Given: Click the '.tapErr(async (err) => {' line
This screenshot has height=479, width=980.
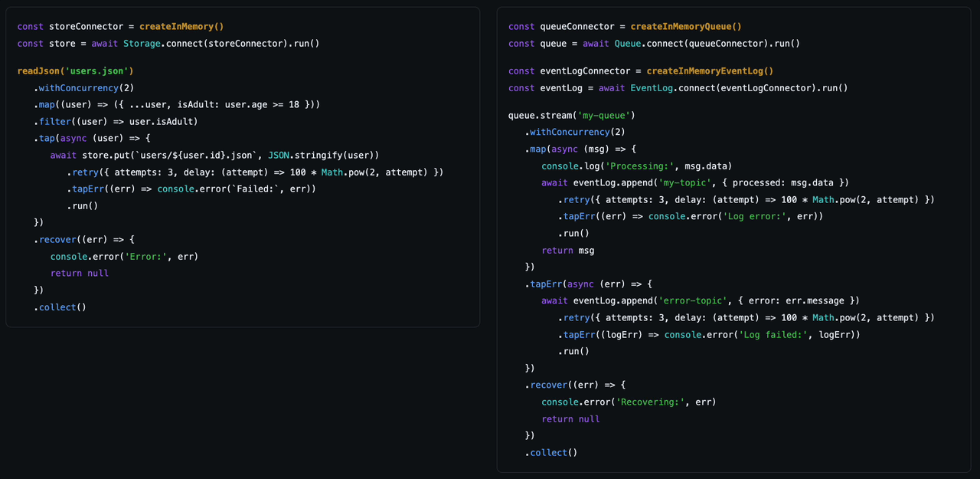Looking at the screenshot, I should pyautogui.click(x=589, y=284).
